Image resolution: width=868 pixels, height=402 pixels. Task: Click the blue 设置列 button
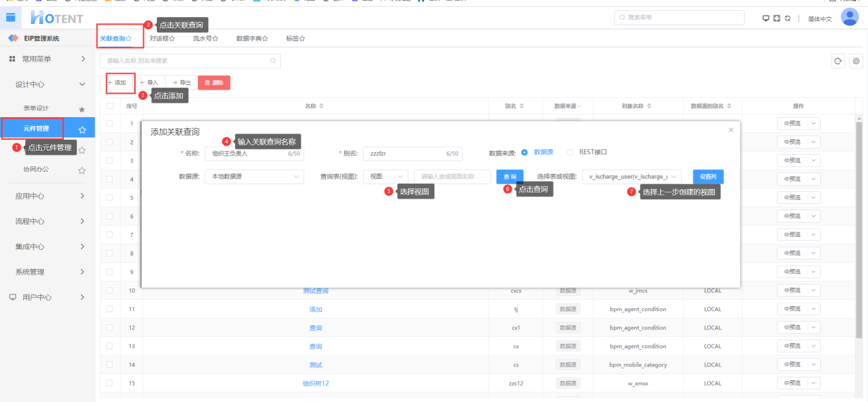(708, 177)
